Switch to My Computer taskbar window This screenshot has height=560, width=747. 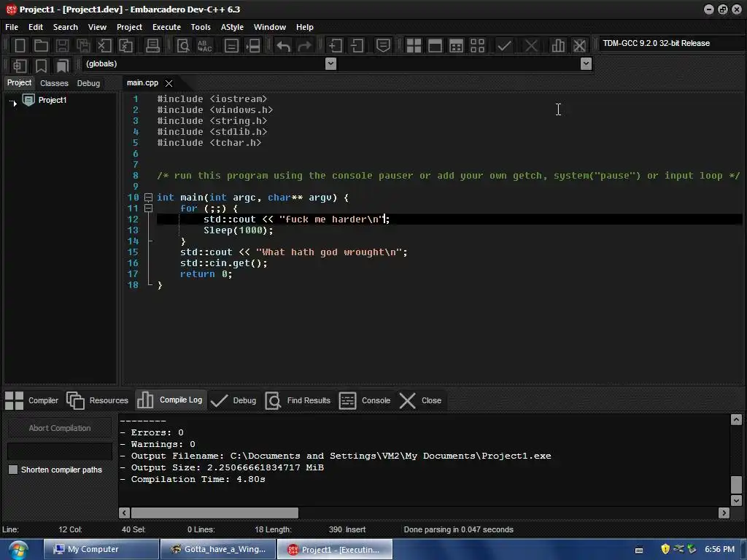(101, 549)
